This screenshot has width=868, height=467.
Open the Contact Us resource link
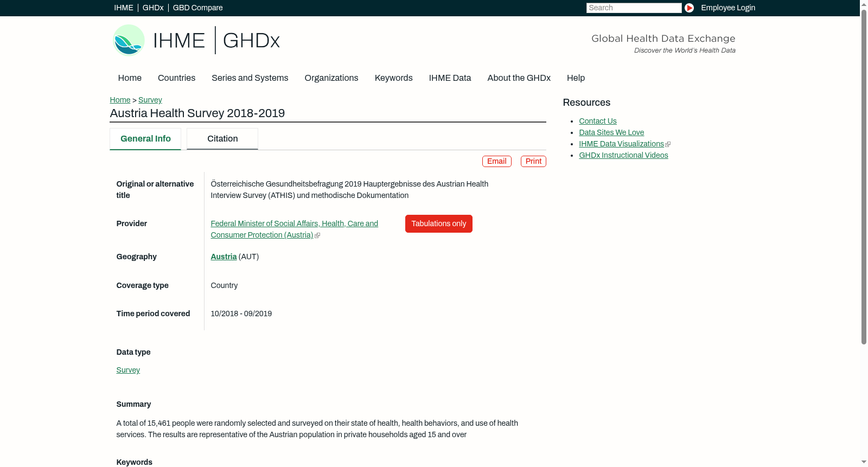(x=598, y=121)
